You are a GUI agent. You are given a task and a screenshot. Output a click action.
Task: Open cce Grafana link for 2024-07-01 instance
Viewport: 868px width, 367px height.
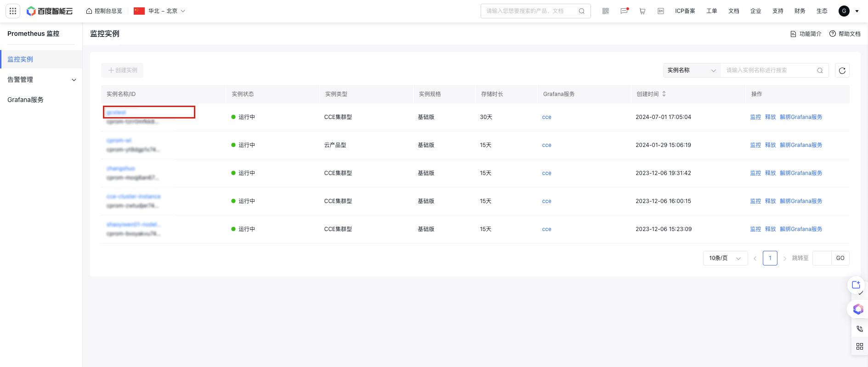pos(546,117)
